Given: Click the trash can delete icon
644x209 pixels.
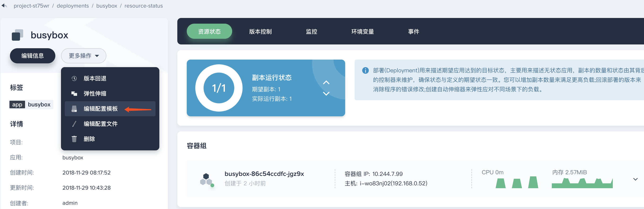Looking at the screenshot, I should pyautogui.click(x=74, y=139).
